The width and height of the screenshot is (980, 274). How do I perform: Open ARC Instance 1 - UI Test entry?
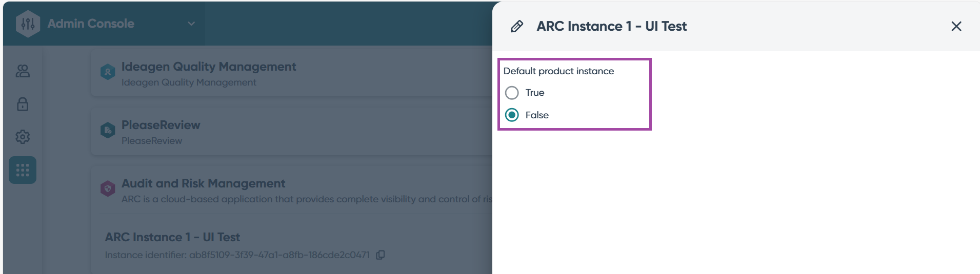tap(172, 237)
